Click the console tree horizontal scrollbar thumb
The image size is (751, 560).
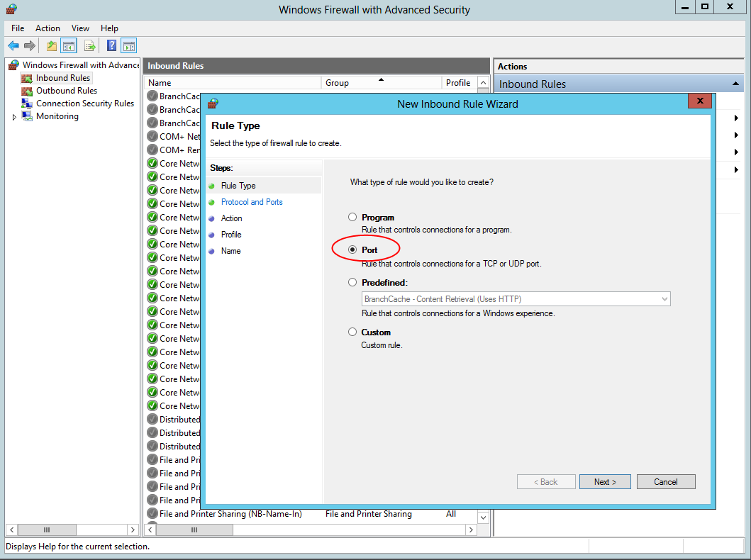click(47, 530)
